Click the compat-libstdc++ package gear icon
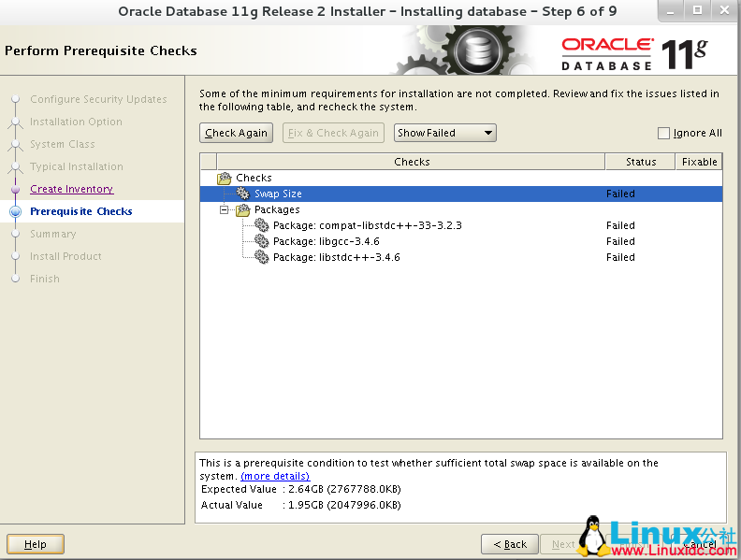The height and width of the screenshot is (560, 741). click(261, 225)
